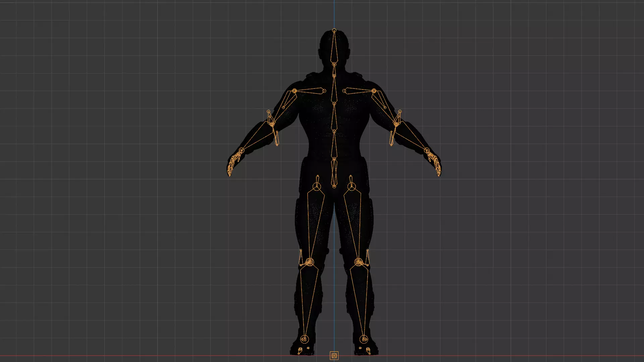Select the middle spine bone at torso
644x362 pixels.
point(334,117)
